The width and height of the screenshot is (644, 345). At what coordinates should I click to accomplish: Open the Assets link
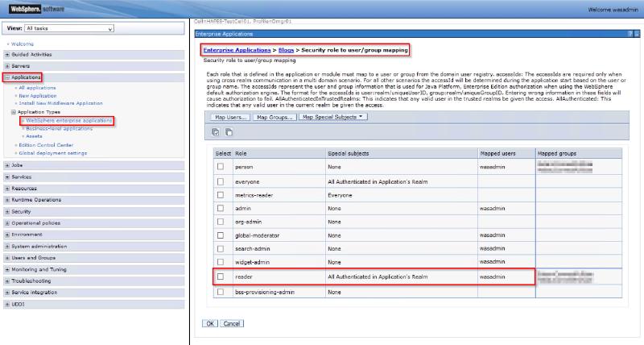point(34,136)
